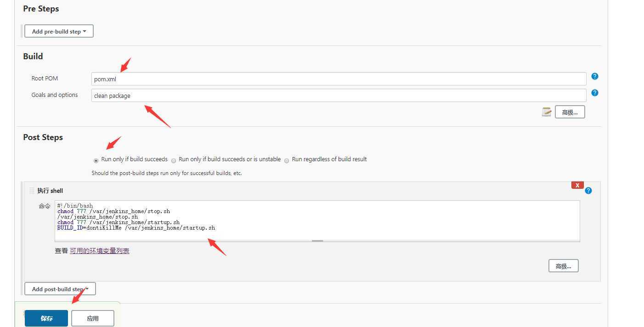
Task: Open Add pre-build step dropdown
Action: [59, 31]
